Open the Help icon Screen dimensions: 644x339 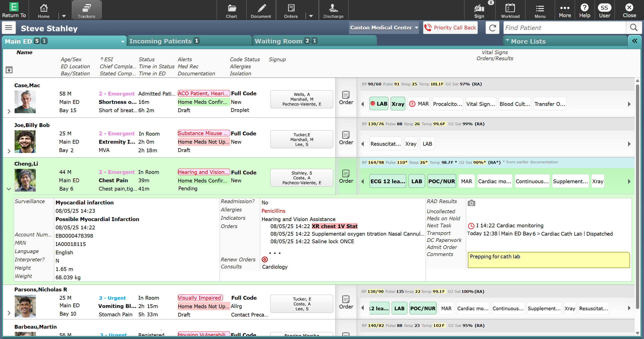[x=585, y=10]
